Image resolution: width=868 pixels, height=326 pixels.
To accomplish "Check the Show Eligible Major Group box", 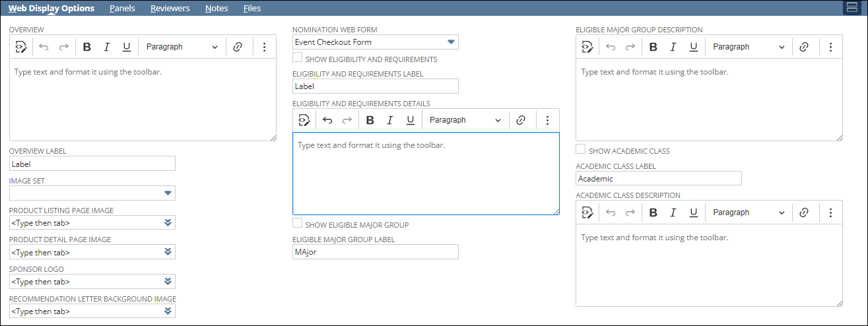I will (x=298, y=224).
